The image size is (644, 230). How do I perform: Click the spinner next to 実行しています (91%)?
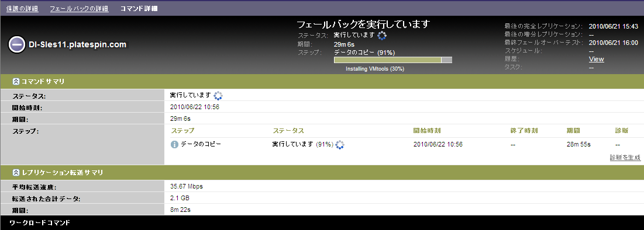click(x=340, y=144)
